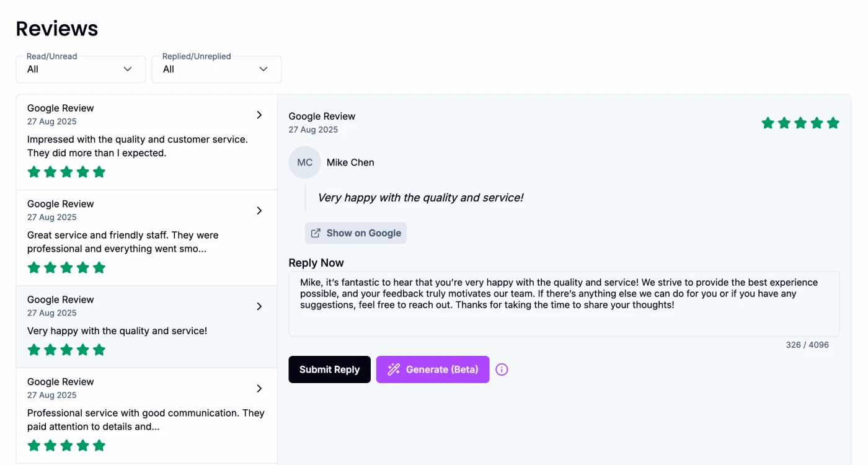This screenshot has height=465, width=868.
Task: Click the first star in the detail panel rating
Action: (768, 123)
